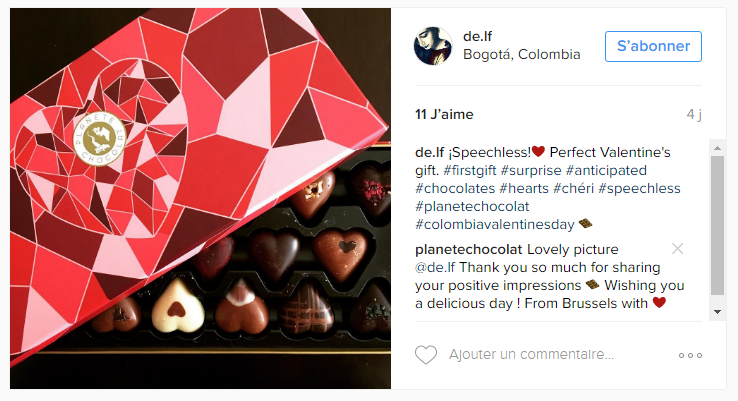Click the chocolate box photo
Viewport: 738px width, 401px height.
point(201,198)
